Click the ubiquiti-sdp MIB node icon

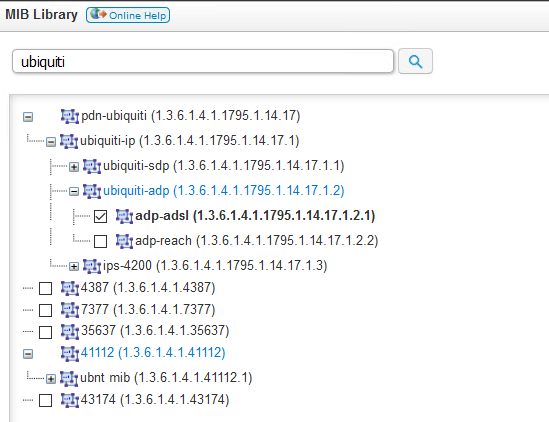(x=92, y=166)
